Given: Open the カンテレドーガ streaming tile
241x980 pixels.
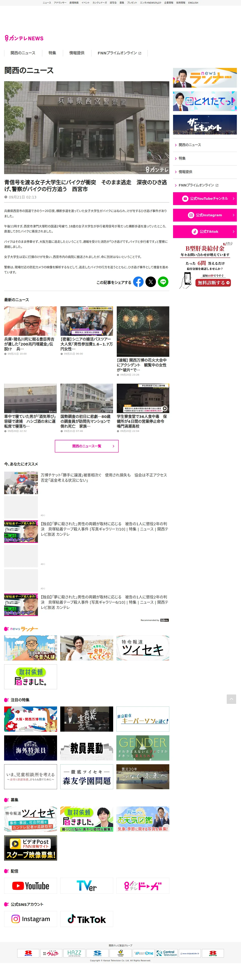Looking at the screenshot, I should pyautogui.click(x=143, y=886).
